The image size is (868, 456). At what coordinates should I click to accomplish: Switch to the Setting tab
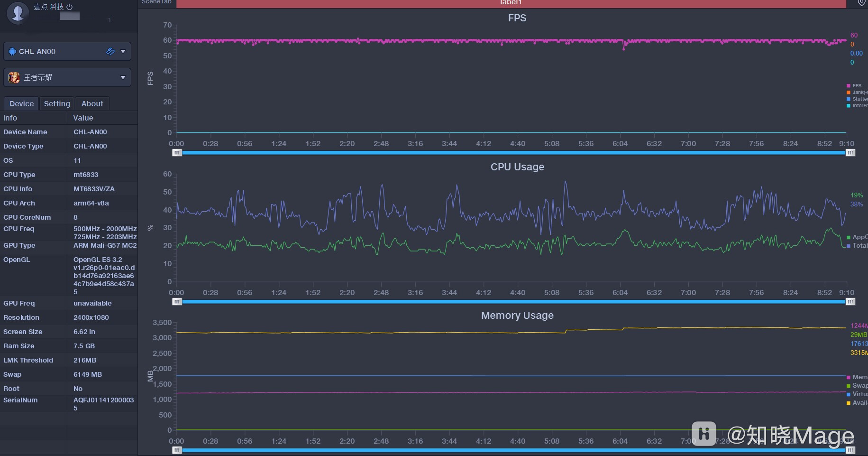point(57,103)
